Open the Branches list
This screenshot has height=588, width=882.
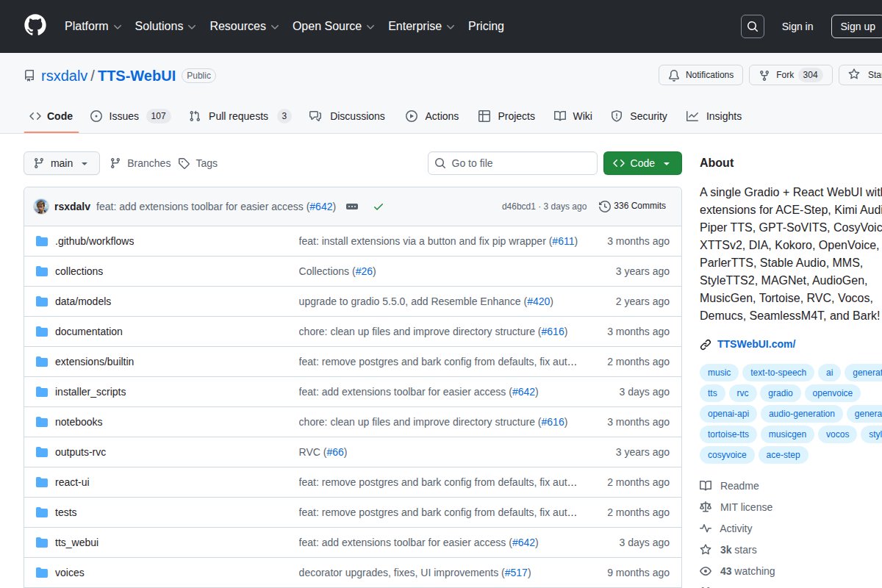coord(140,163)
